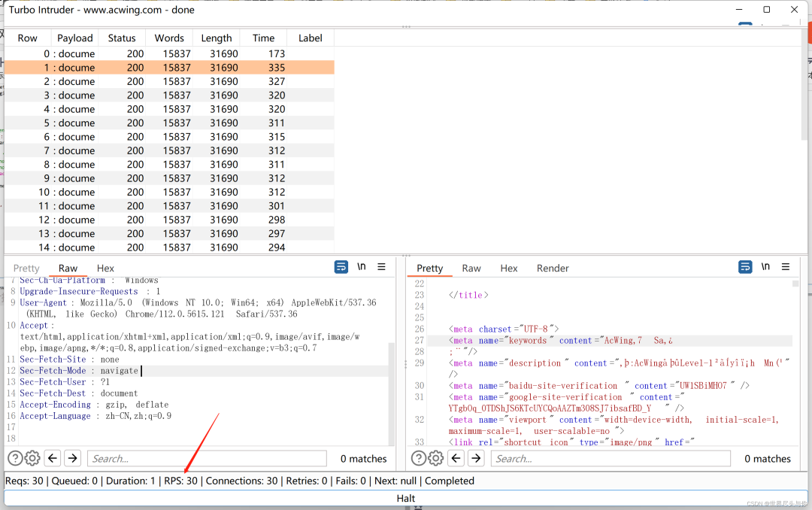This screenshot has width=812, height=510.
Task: Open search settings gear in request panel
Action: (x=32, y=458)
